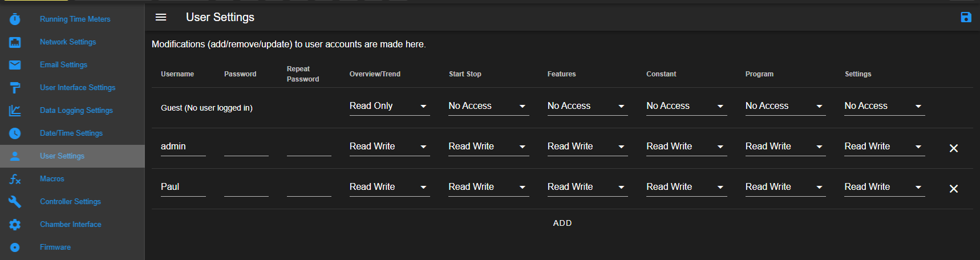
Task: Click the admin repeat password field
Action: pyautogui.click(x=309, y=147)
